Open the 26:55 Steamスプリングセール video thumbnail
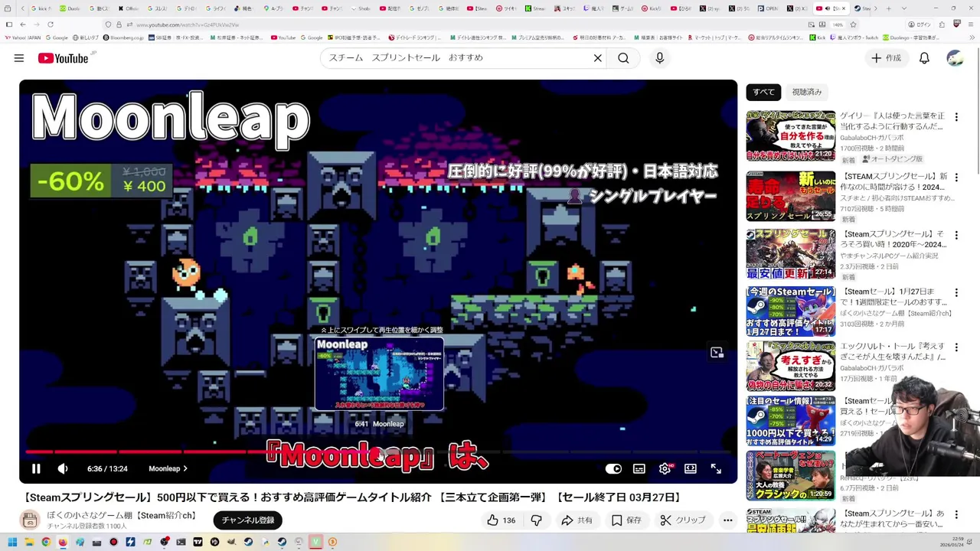This screenshot has height=551, width=980. point(791,196)
